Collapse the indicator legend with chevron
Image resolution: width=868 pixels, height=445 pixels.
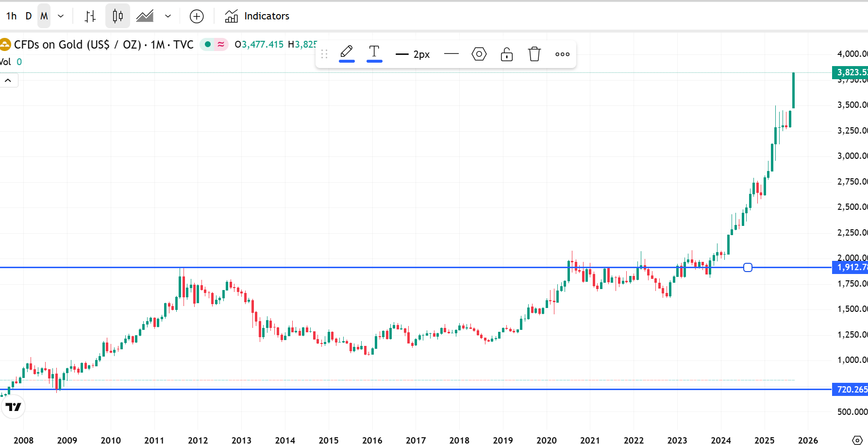coord(8,80)
